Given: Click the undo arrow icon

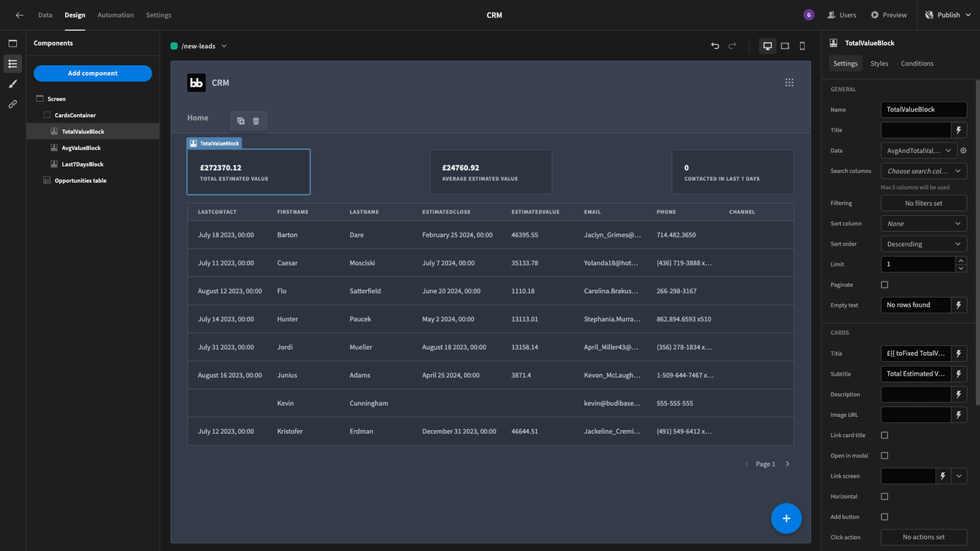Looking at the screenshot, I should pos(715,46).
